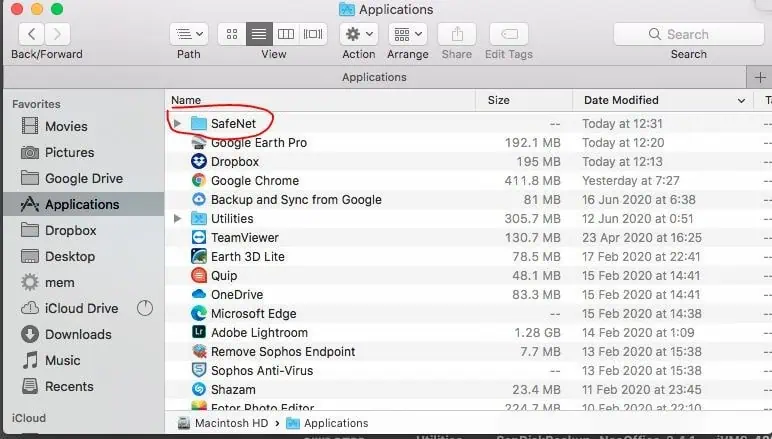Select the Adobe Lightroom icon
Viewport: 772px width, 439px height.
coord(198,333)
